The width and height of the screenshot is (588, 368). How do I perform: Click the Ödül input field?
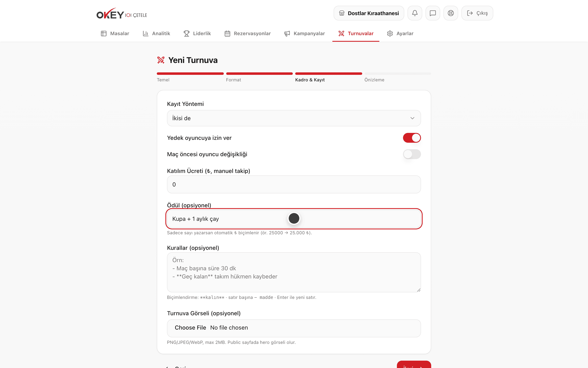pos(294,219)
